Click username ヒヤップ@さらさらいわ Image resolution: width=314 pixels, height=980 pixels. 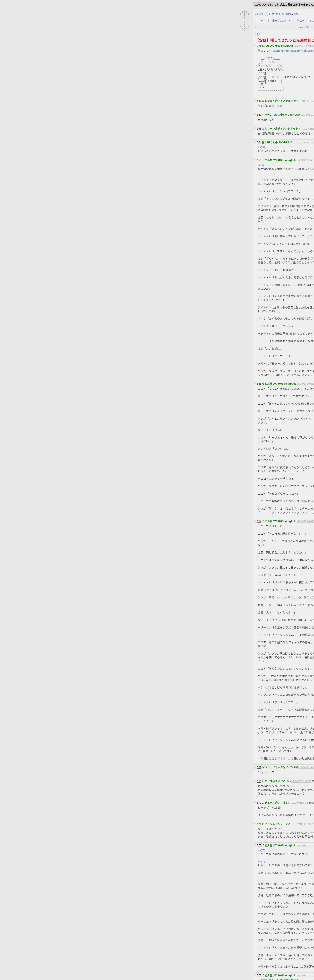276,781
